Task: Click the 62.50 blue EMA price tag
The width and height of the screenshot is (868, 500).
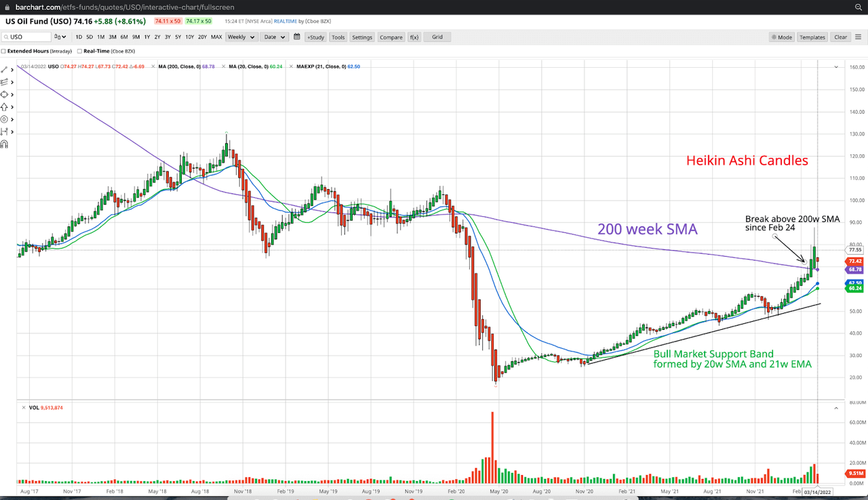Action: pos(854,283)
